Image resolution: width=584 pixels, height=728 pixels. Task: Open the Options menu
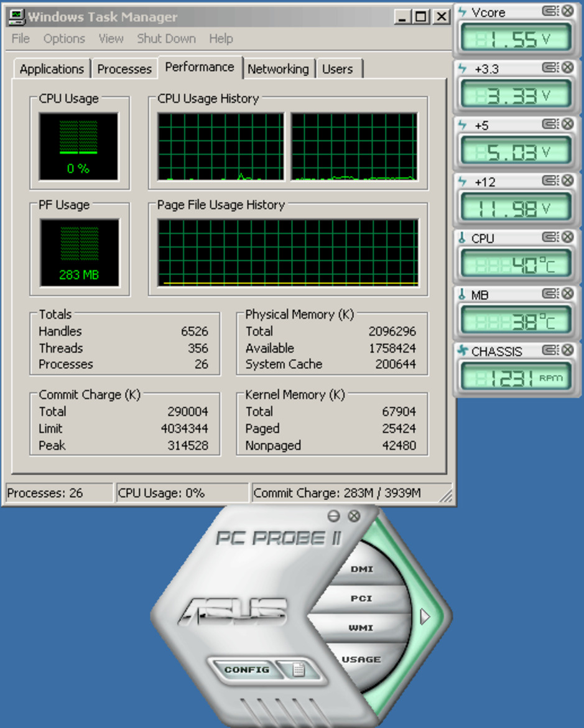[x=64, y=39]
